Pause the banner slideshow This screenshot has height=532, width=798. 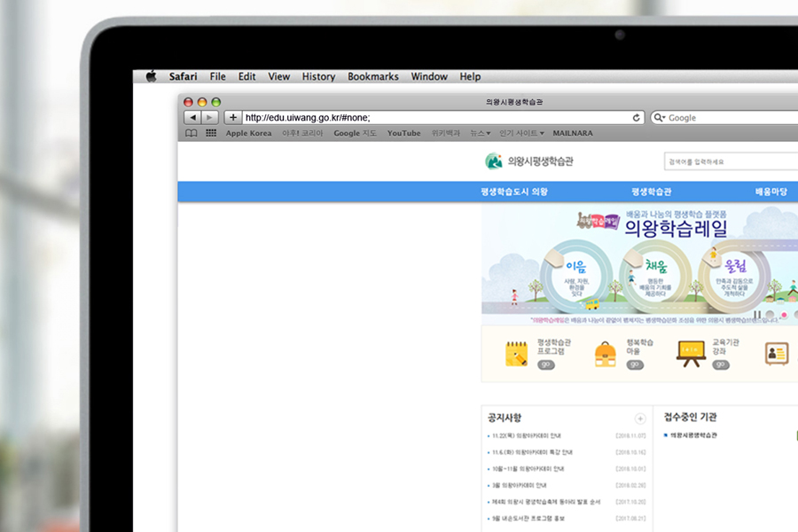tap(758, 315)
